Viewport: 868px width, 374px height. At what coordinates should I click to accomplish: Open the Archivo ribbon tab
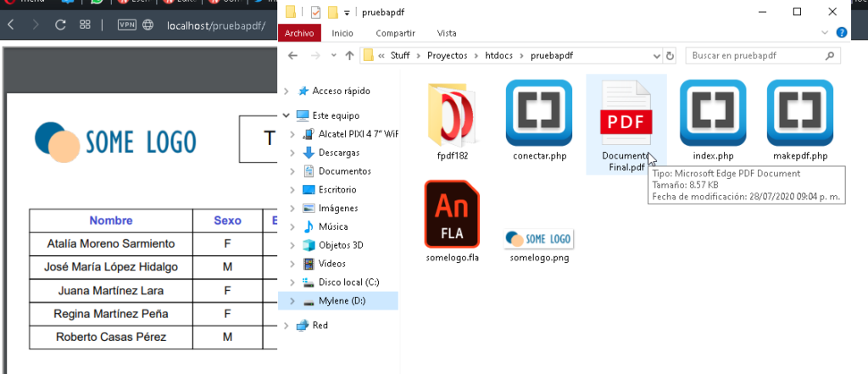coord(299,33)
